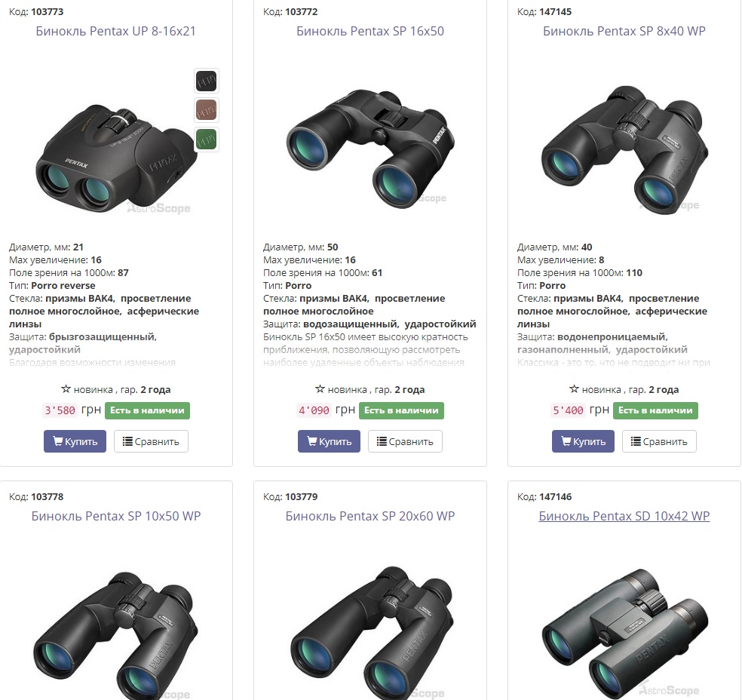Open the Бинокль Pentax SP 10x50 WP title link

click(x=116, y=516)
